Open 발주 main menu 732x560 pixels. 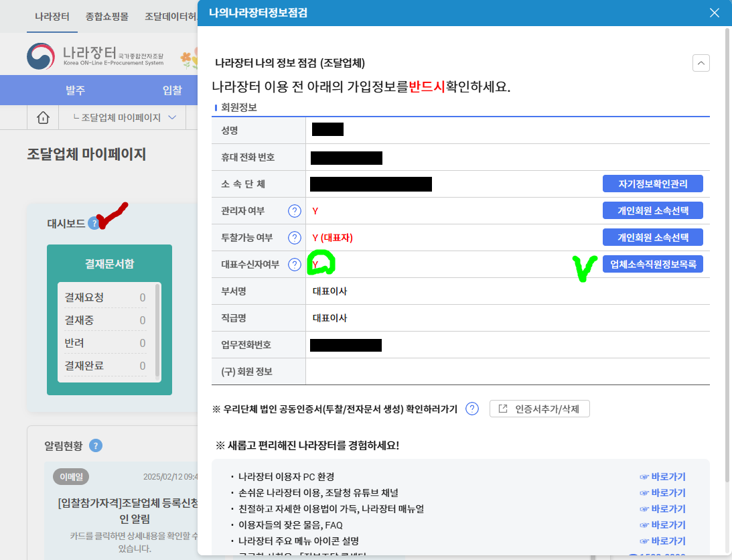[x=75, y=90]
